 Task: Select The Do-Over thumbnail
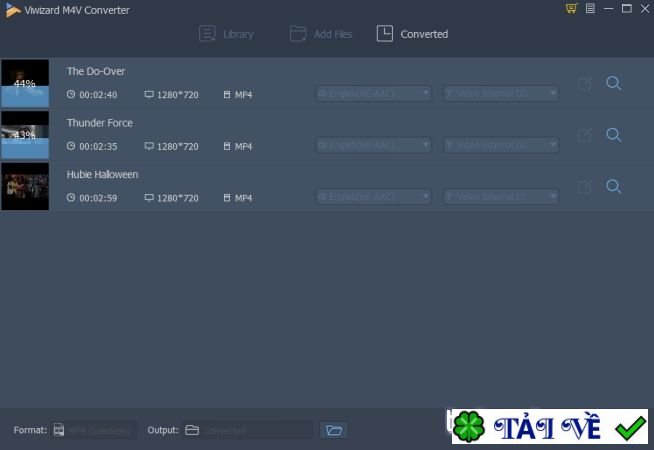pyautogui.click(x=25, y=83)
